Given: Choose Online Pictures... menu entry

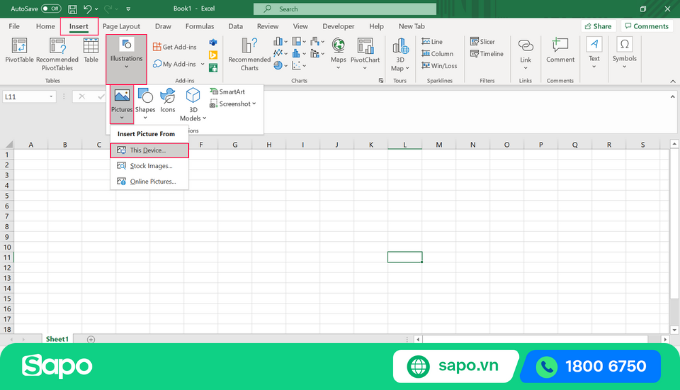Looking at the screenshot, I should (x=150, y=181).
